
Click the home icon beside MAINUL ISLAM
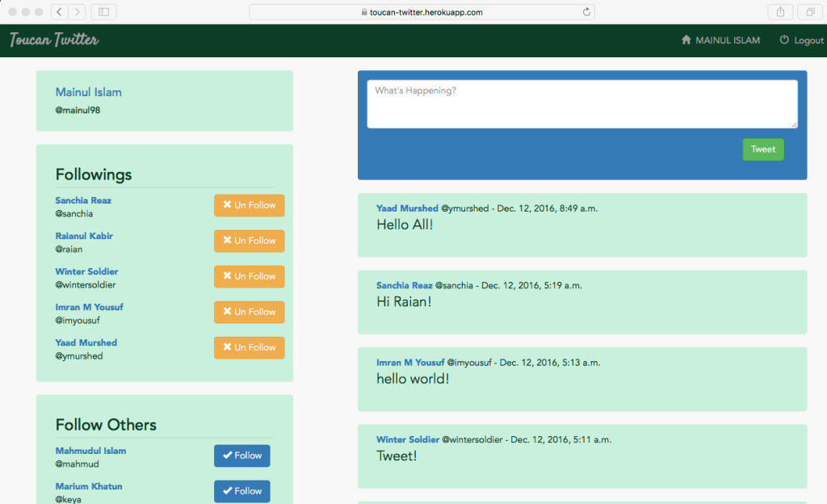(686, 40)
